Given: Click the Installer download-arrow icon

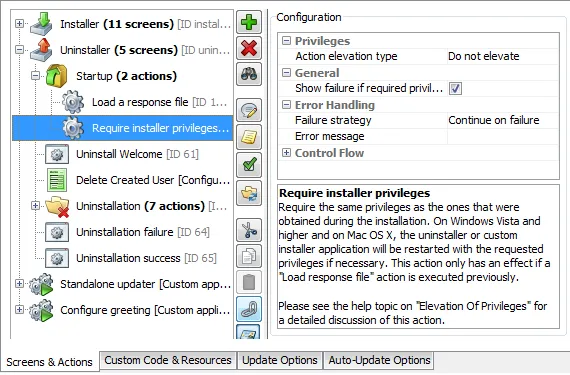Looking at the screenshot, I should click(42, 24).
